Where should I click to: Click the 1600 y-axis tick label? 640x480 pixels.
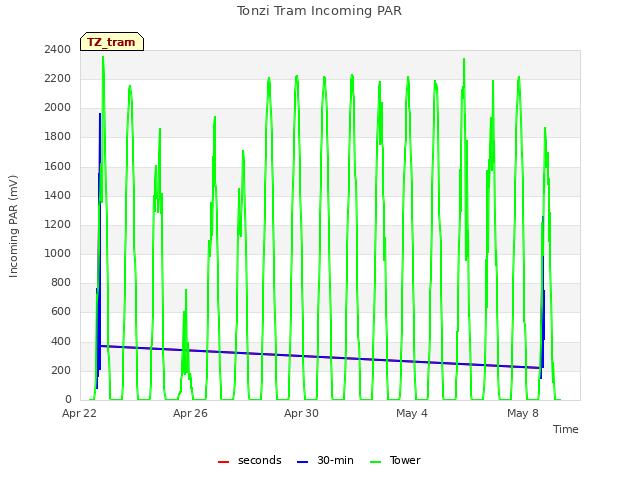(58, 166)
